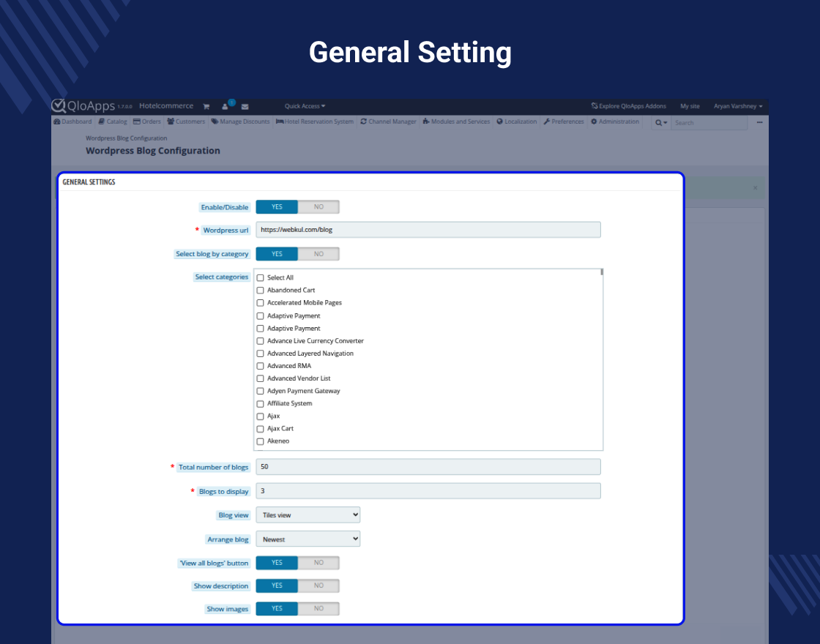Open Preferences menu
This screenshot has height=644, width=820.
click(564, 121)
